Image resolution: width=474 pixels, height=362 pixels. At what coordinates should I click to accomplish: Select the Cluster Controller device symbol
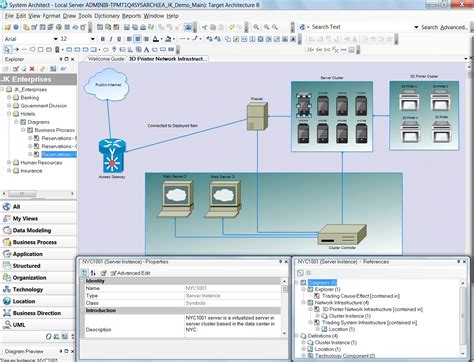coord(342,235)
